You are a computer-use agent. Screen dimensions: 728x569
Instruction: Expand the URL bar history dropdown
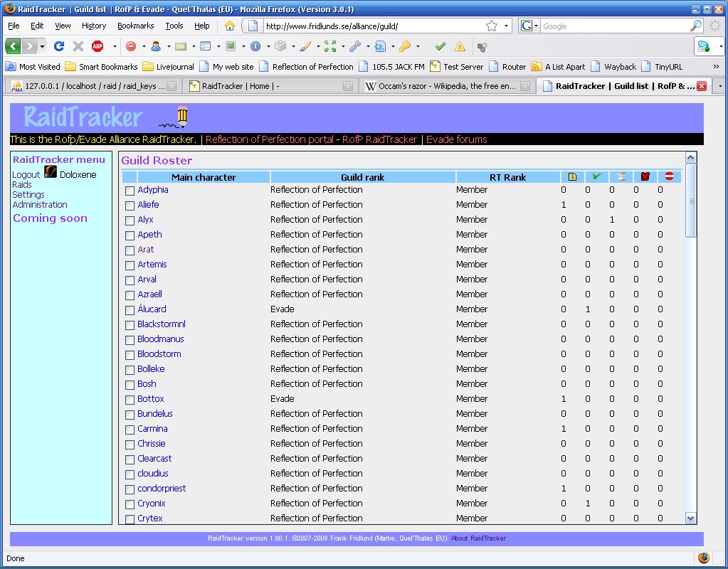[x=507, y=26]
